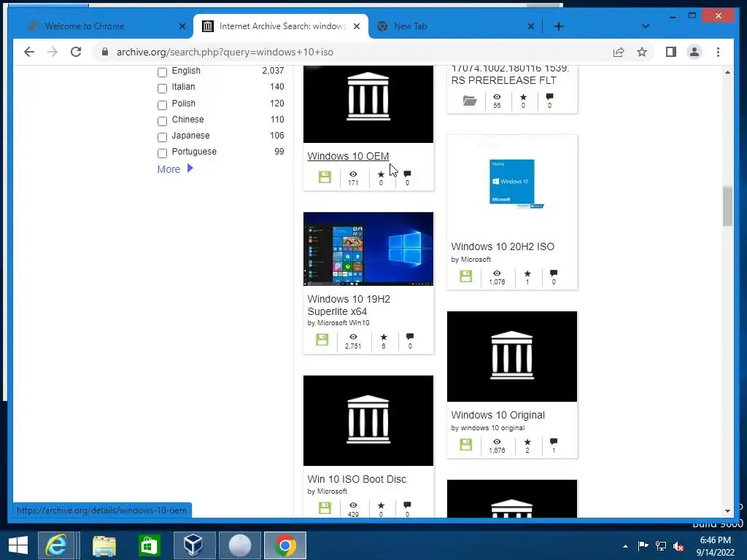Screen dimensions: 747x560
Task: Bookmark this page with the star icon
Action: point(642,52)
